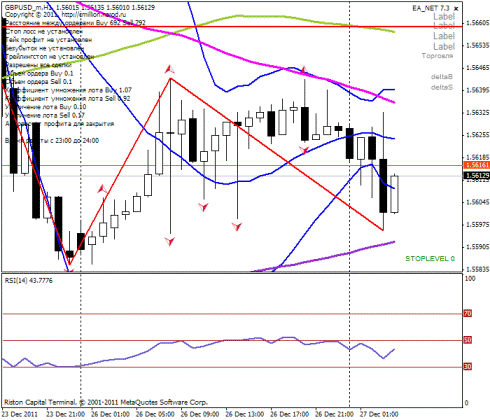The width and height of the screenshot is (490, 420).
Task: Click the 'Увеличение лота Sell 0.17' line
Action: pos(45,115)
